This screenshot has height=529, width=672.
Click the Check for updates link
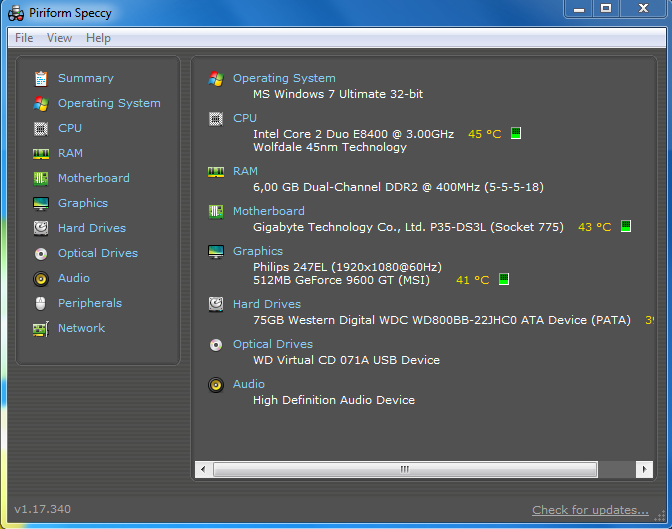[x=590, y=510]
